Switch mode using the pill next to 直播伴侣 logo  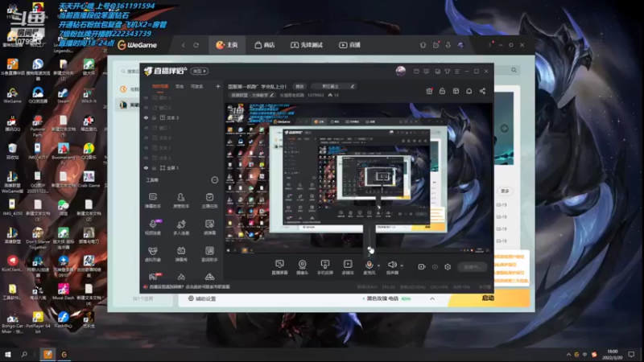coord(200,71)
